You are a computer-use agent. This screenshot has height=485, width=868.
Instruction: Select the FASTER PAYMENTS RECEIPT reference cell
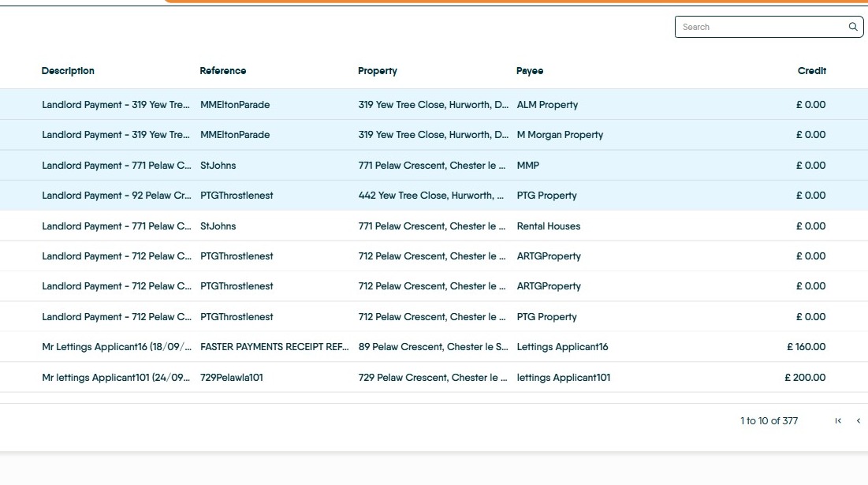274,347
